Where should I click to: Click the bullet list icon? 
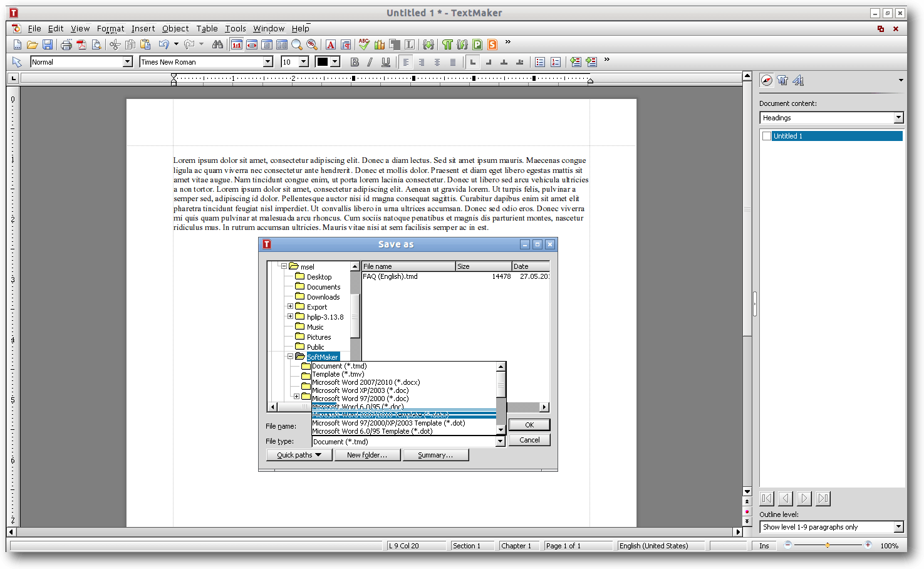[x=540, y=62]
